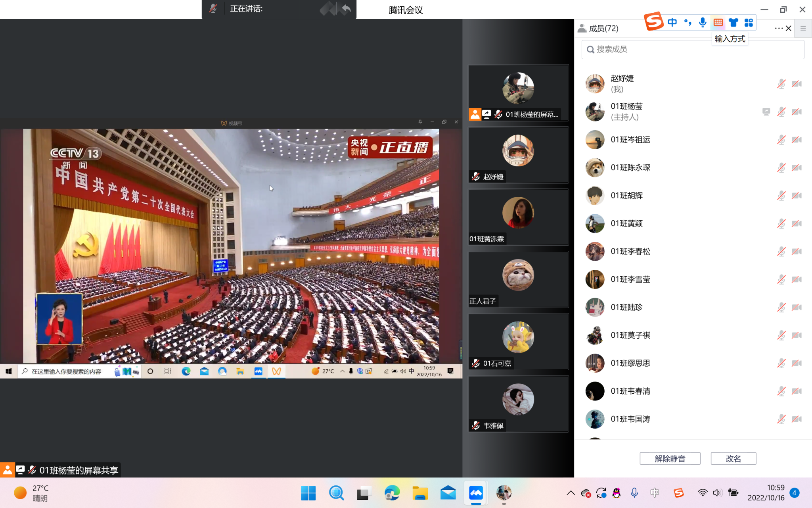The image size is (812, 508).
Task: Click the muted microphone icon in top bar
Action: point(213,9)
